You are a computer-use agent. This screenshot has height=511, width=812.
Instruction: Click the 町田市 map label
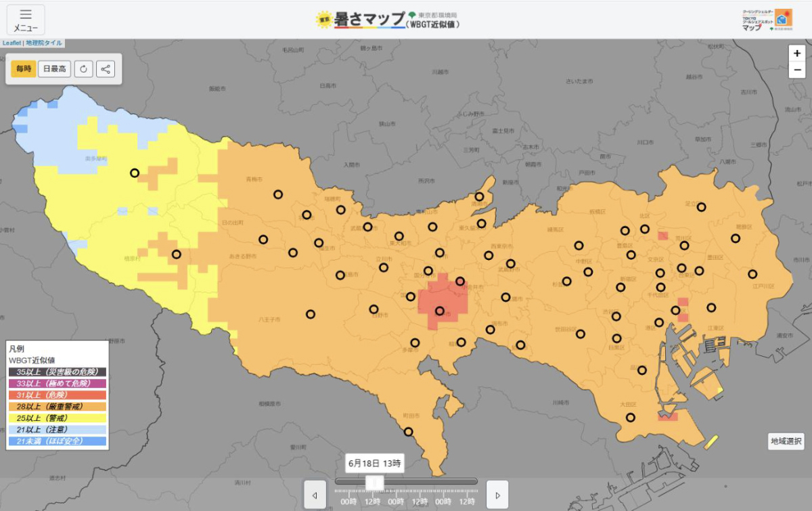[x=411, y=416]
